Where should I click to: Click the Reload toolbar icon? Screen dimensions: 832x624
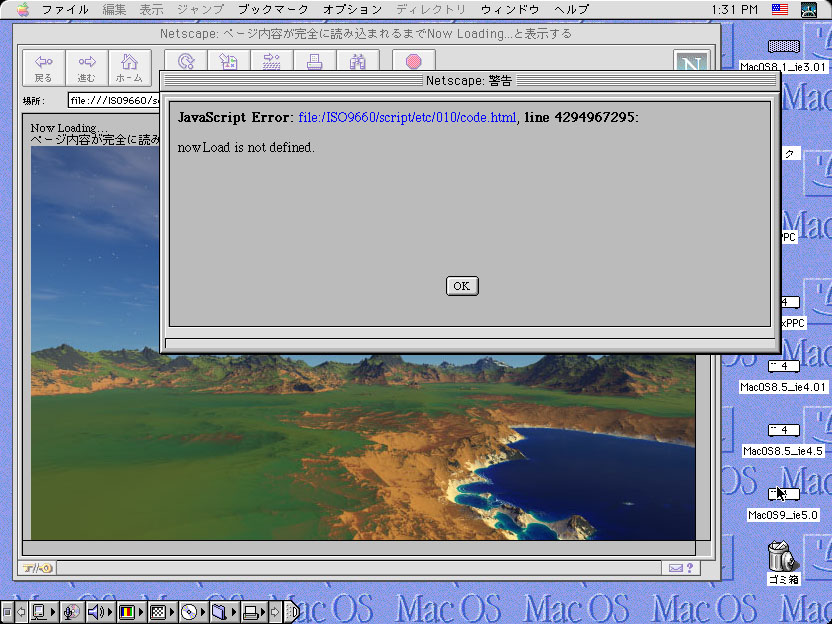point(186,60)
